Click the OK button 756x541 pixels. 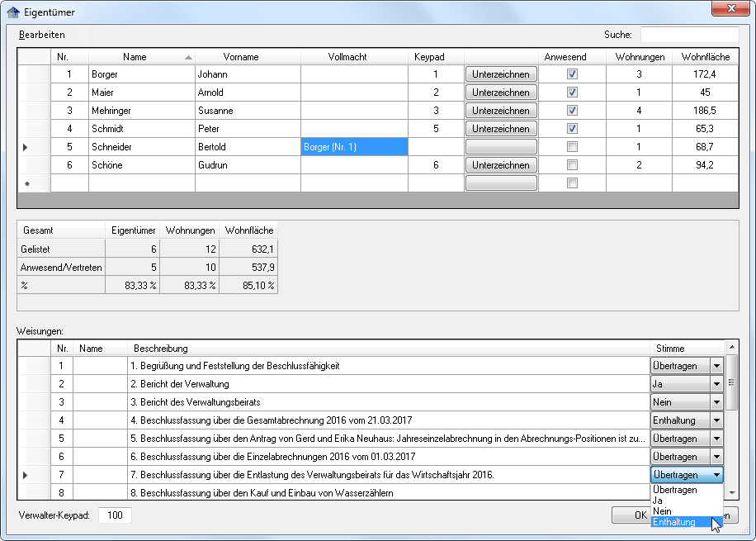pyautogui.click(x=631, y=515)
